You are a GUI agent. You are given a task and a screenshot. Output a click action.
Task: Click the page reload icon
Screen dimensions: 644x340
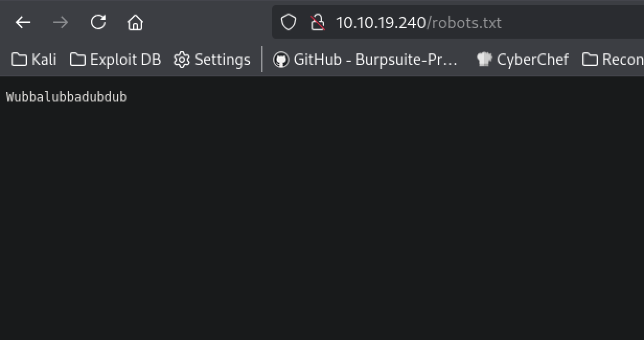98,22
